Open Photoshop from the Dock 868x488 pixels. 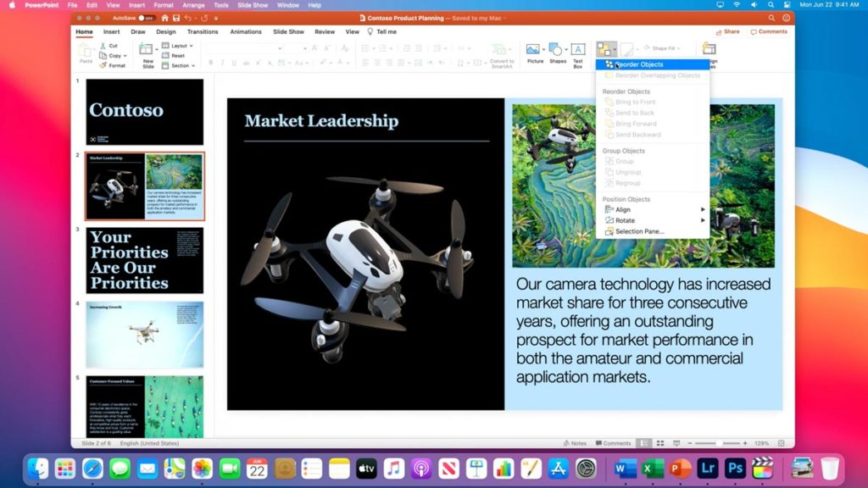[735, 469]
